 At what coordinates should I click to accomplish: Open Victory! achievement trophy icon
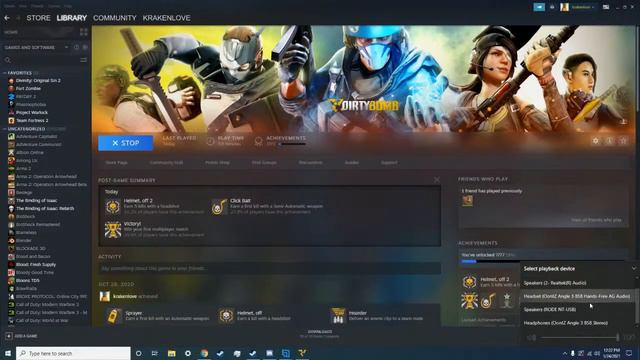pyautogui.click(x=113, y=230)
